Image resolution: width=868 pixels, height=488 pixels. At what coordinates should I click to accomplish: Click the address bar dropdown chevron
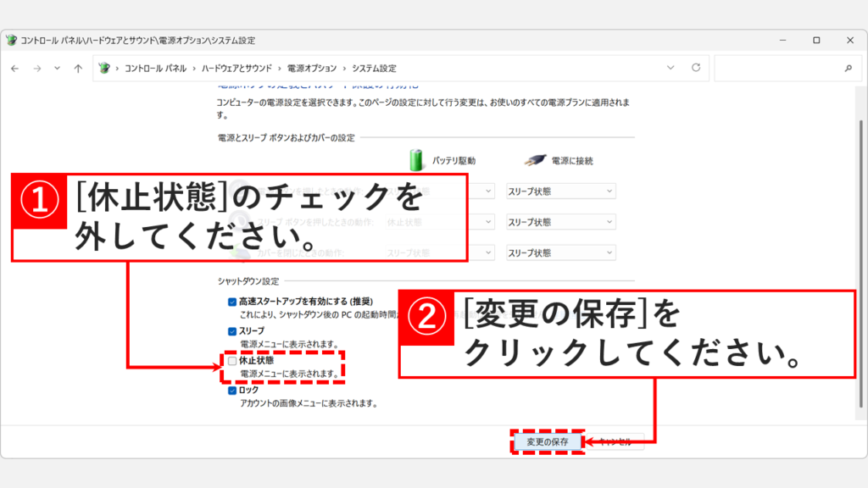[670, 68]
